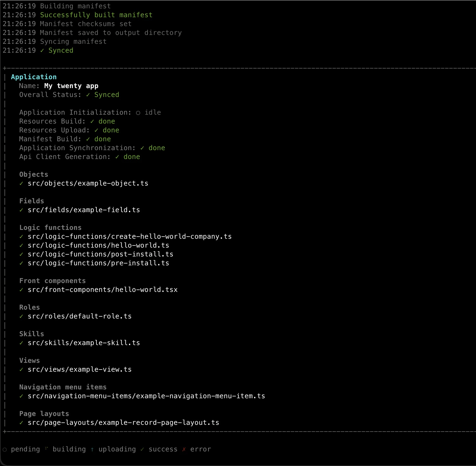
Task: Click the checkmark beside Api Client Generation
Action: tap(117, 157)
